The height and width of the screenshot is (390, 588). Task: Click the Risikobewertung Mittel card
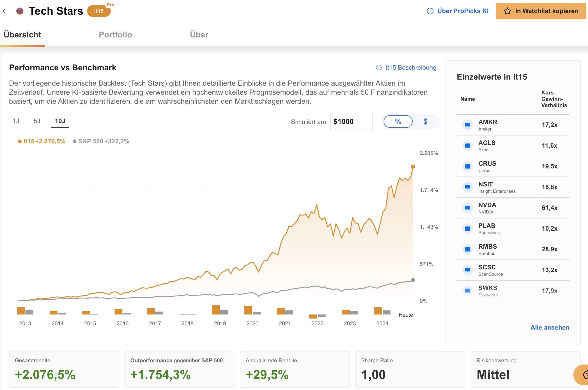point(526,369)
